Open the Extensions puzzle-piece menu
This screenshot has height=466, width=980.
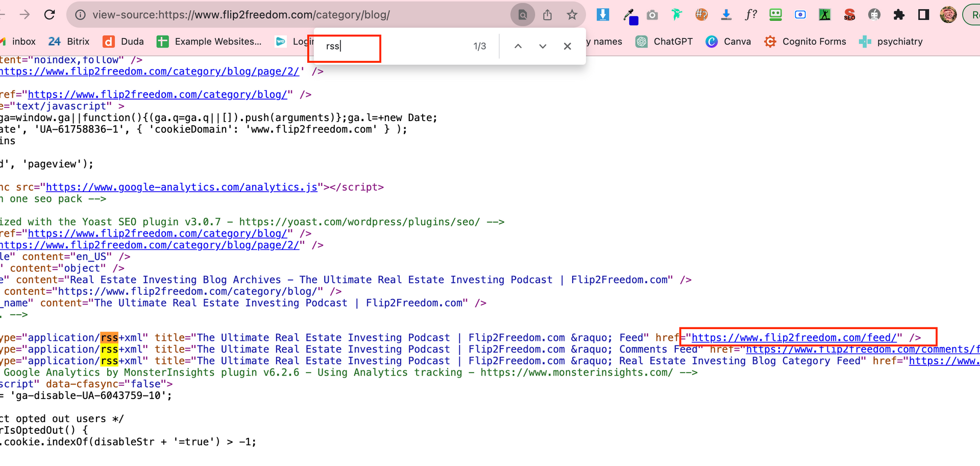click(x=899, y=15)
